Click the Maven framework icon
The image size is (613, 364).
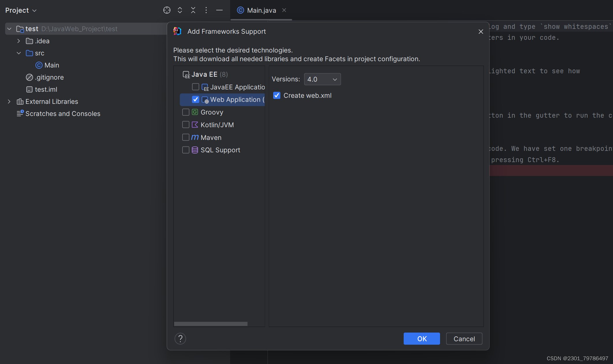click(x=194, y=137)
